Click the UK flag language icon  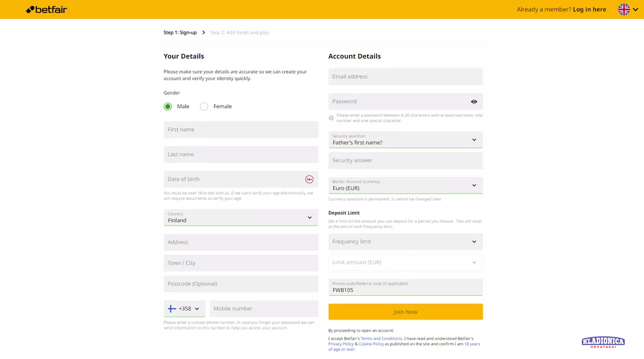click(624, 9)
